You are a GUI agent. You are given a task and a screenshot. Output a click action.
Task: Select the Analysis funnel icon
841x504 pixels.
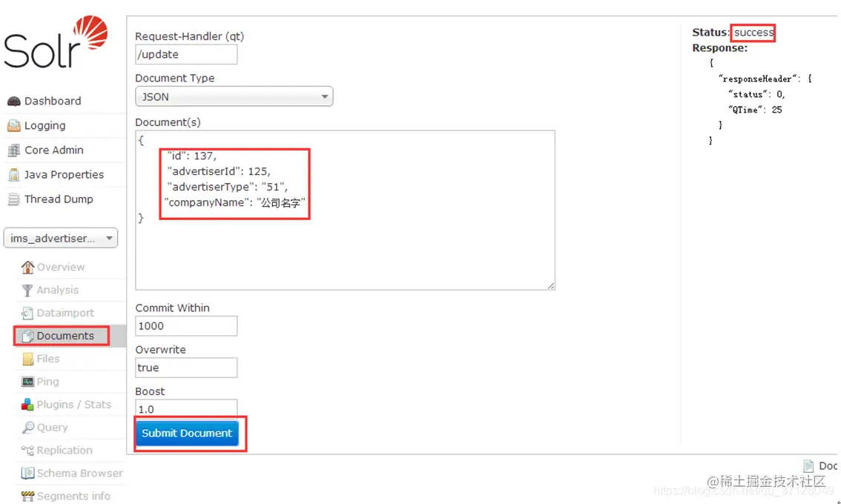pyautogui.click(x=27, y=290)
